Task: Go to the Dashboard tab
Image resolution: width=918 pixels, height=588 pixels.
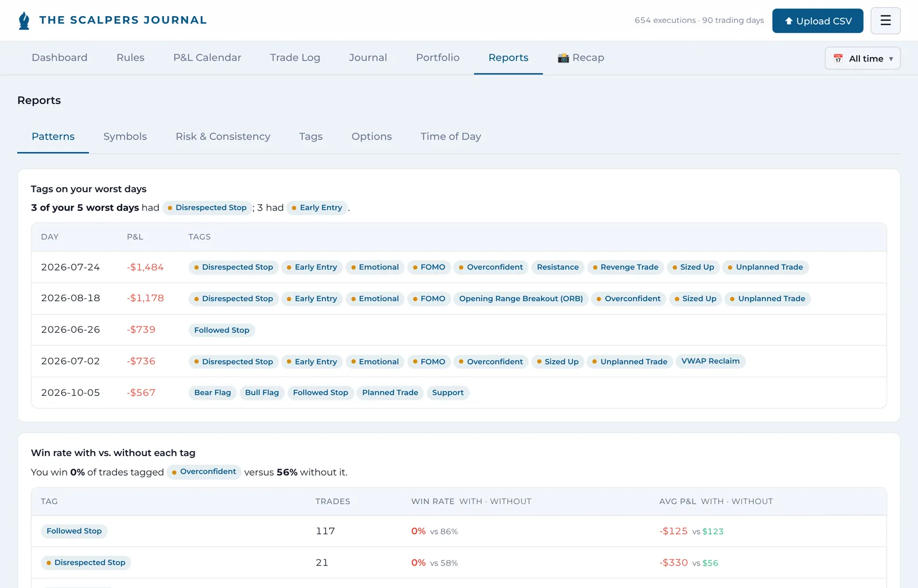Action: [x=60, y=57]
